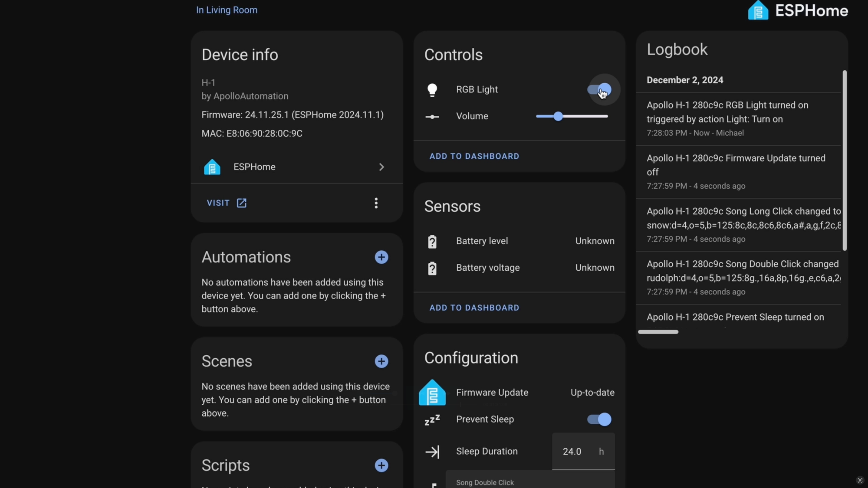Add a new script with plus
The image size is (868, 488).
point(381,465)
